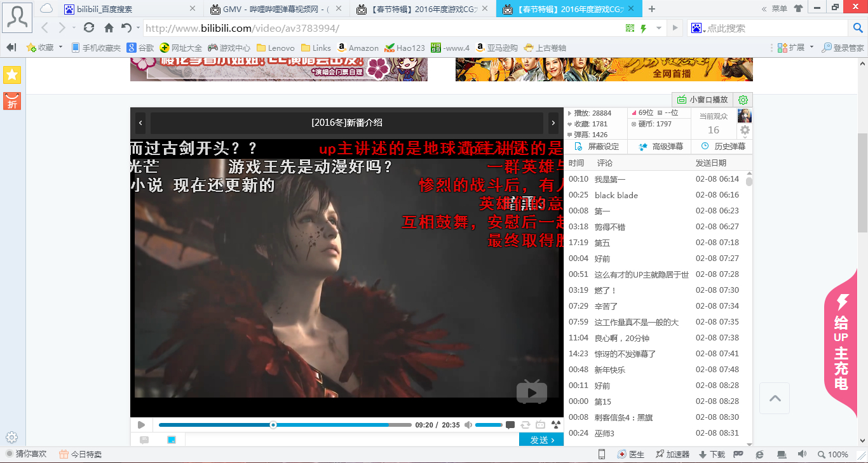Image resolution: width=868 pixels, height=463 pixels.
Task: Open the shirt-shaped skin icon
Action: click(x=799, y=9)
